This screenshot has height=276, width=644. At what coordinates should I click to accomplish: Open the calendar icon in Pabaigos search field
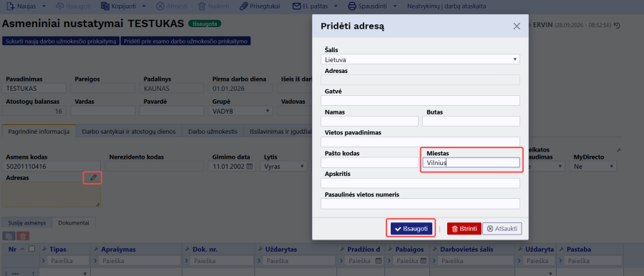(x=424, y=261)
